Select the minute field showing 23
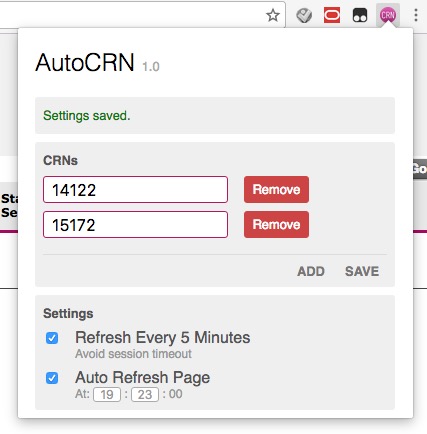The image size is (427, 434). pos(145,395)
